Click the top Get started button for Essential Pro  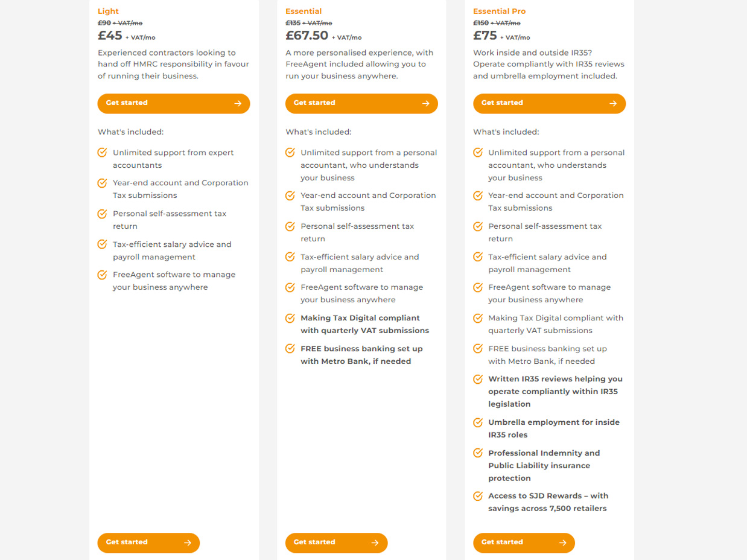549,103
